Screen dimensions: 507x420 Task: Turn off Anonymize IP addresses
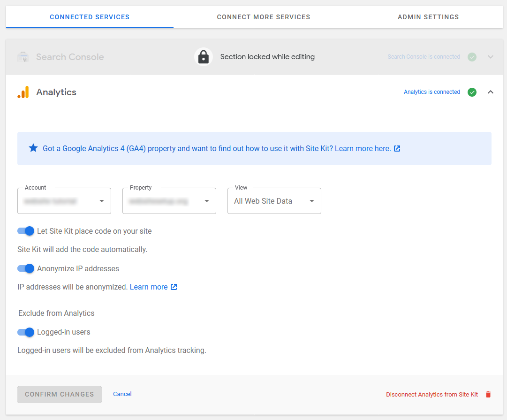(26, 268)
